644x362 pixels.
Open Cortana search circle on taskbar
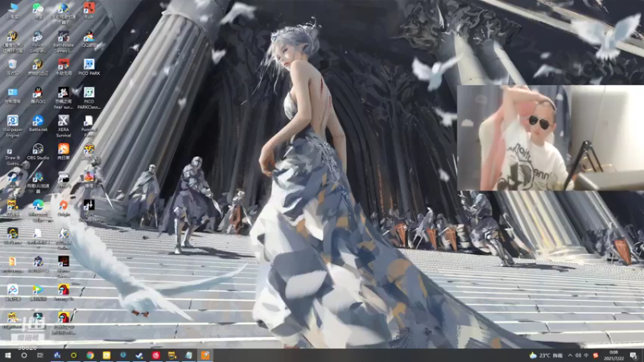tap(24, 356)
